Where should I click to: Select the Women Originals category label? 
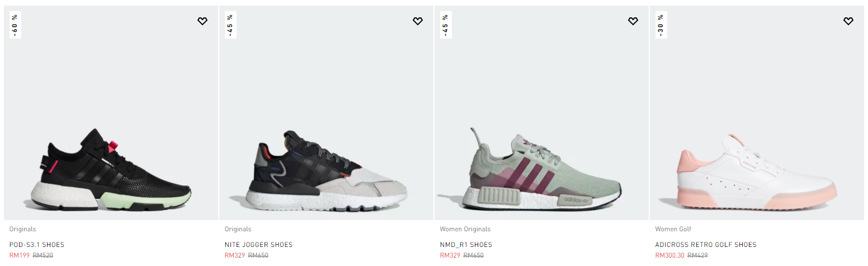coord(465,229)
